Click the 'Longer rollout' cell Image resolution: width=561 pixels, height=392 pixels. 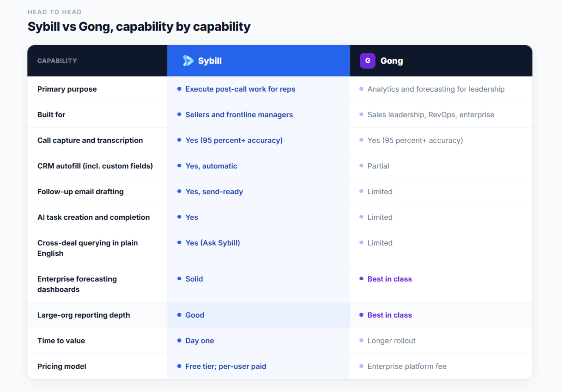391,341
